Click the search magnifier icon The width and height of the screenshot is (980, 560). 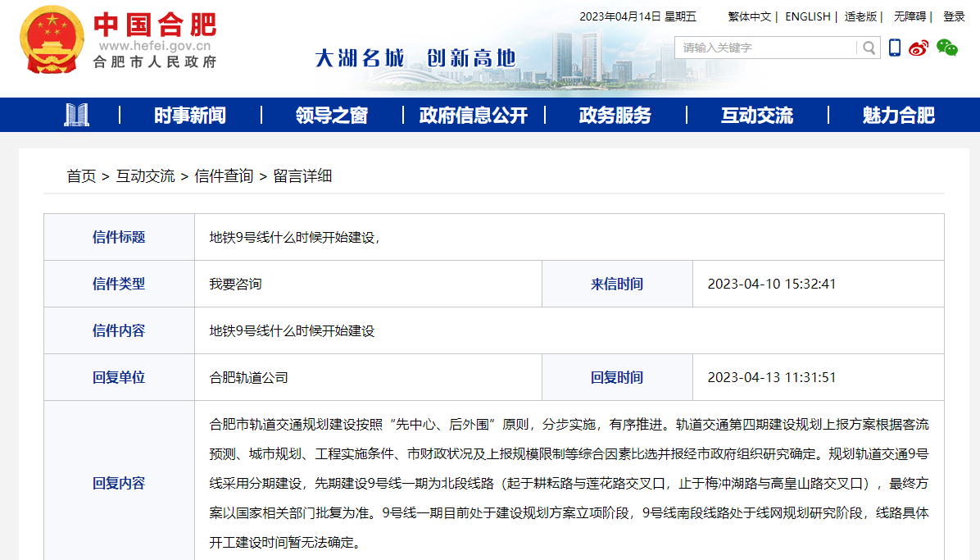coord(869,48)
